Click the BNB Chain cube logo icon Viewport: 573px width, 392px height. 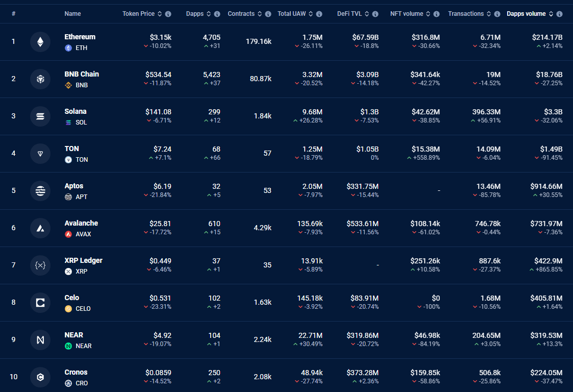coord(40,79)
